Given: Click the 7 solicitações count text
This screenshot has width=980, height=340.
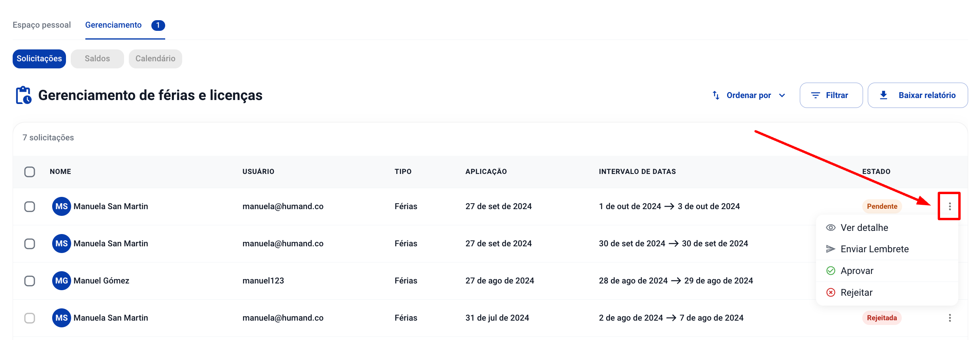Looking at the screenshot, I should click(x=48, y=138).
